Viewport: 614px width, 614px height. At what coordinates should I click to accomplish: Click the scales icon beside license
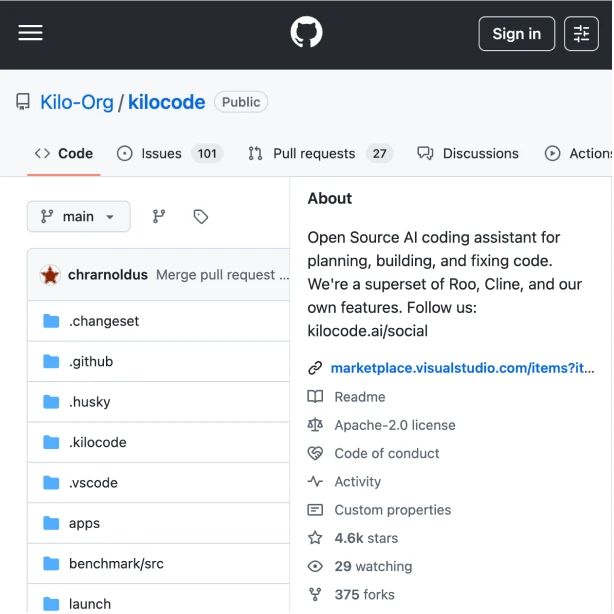coord(315,425)
